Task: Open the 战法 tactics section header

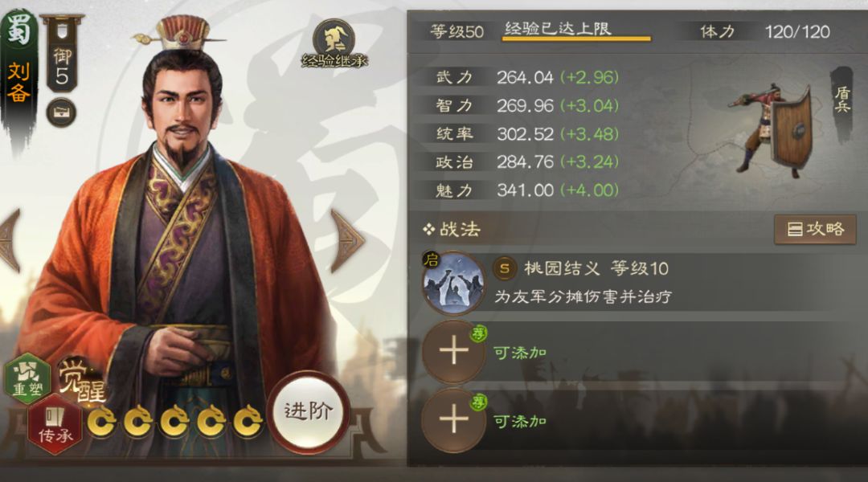Action: tap(452, 229)
